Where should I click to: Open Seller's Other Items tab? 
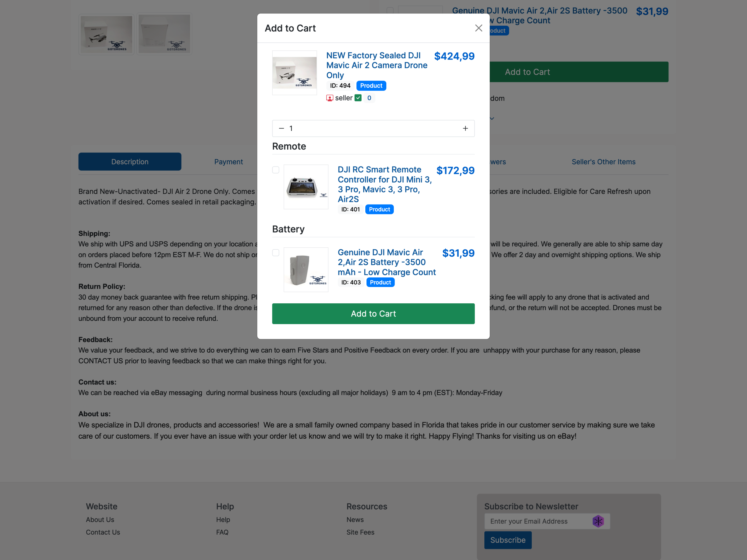click(603, 162)
